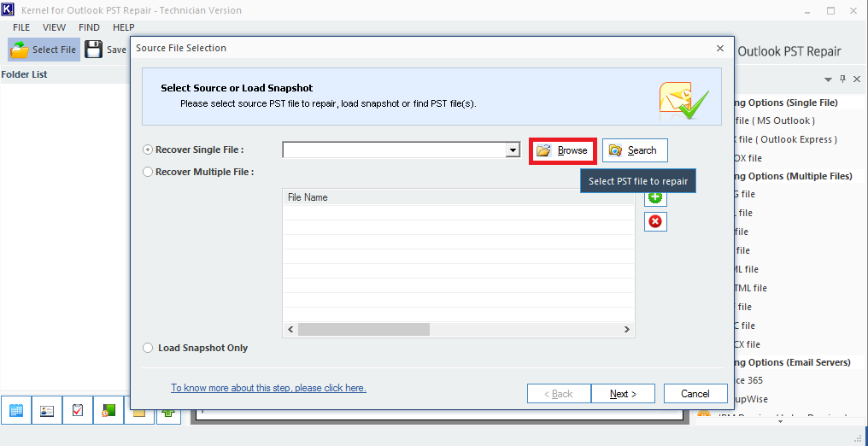868x446 pixels.
Task: Click the Search button
Action: click(x=635, y=150)
